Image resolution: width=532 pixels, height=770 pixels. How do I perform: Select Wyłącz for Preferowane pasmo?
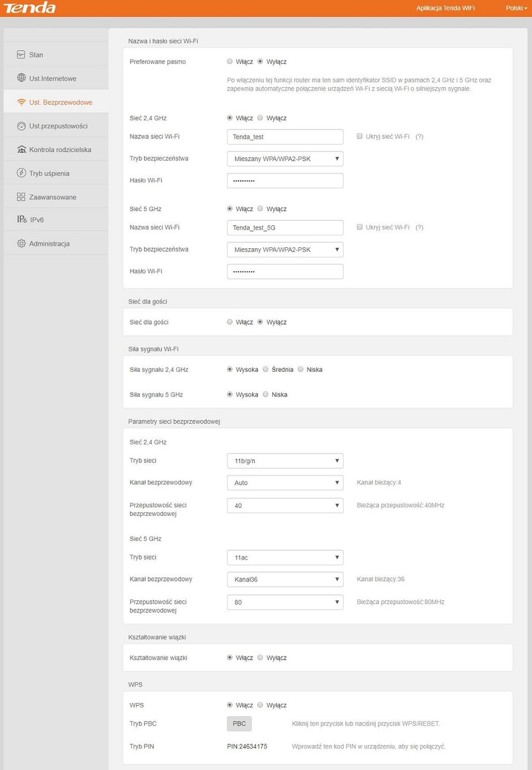click(x=261, y=62)
